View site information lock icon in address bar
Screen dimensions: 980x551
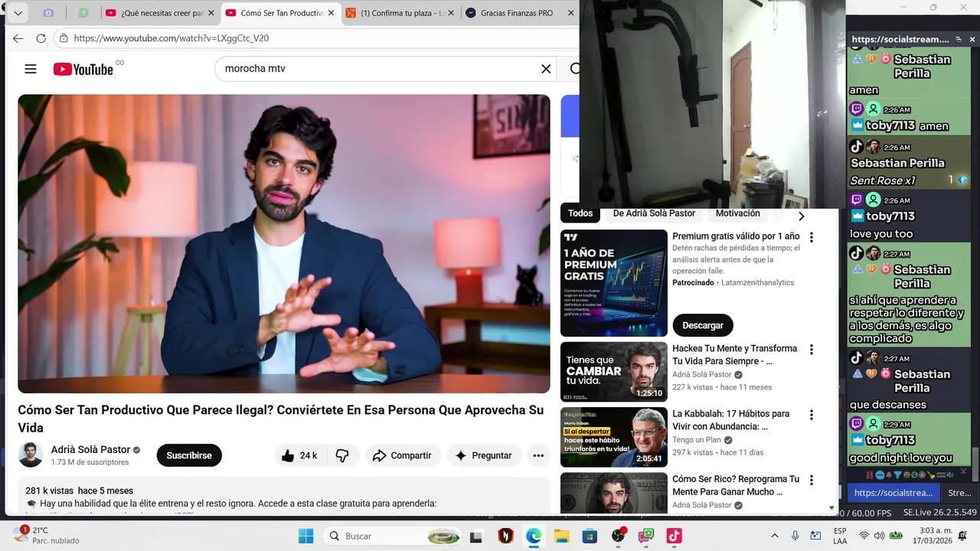click(x=64, y=38)
